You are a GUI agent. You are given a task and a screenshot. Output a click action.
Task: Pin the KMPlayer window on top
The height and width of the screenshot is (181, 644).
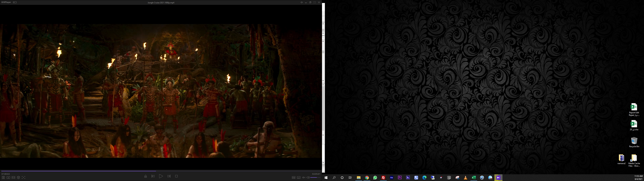pyautogui.click(x=302, y=2)
